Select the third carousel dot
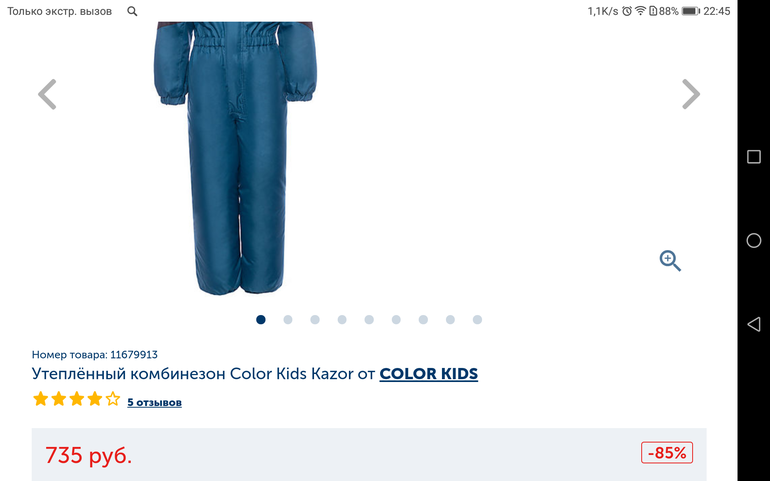The height and width of the screenshot is (481, 770). click(x=315, y=320)
